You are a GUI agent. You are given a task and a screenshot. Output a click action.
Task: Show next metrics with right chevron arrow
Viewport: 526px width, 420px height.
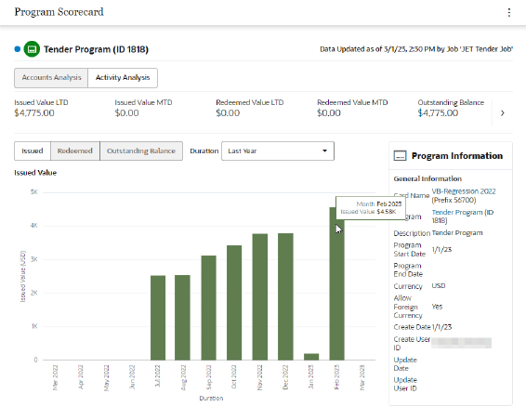pyautogui.click(x=502, y=113)
